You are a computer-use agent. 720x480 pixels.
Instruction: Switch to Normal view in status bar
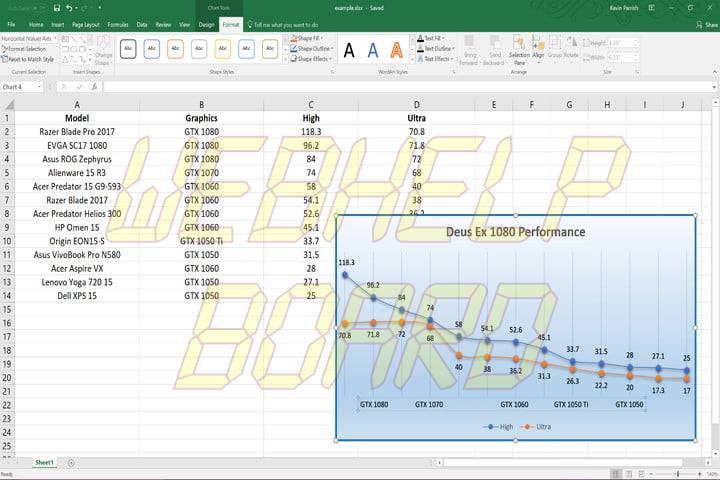coord(616,474)
